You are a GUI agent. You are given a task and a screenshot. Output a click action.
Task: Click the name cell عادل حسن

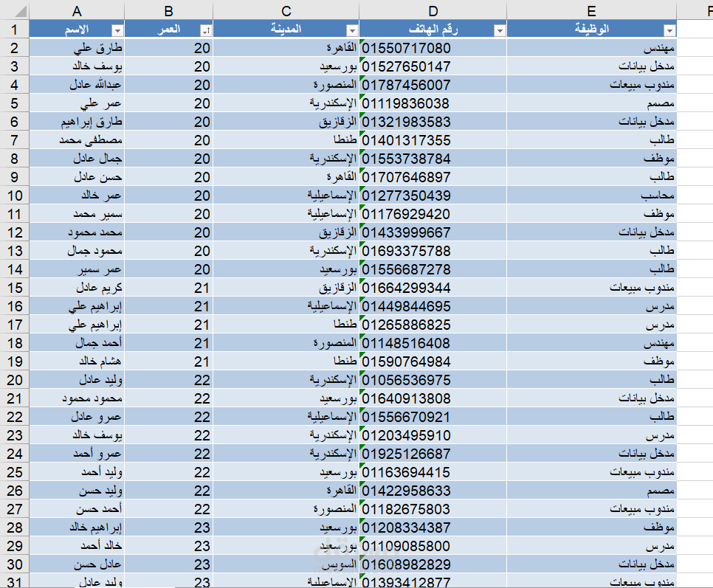click(77, 564)
